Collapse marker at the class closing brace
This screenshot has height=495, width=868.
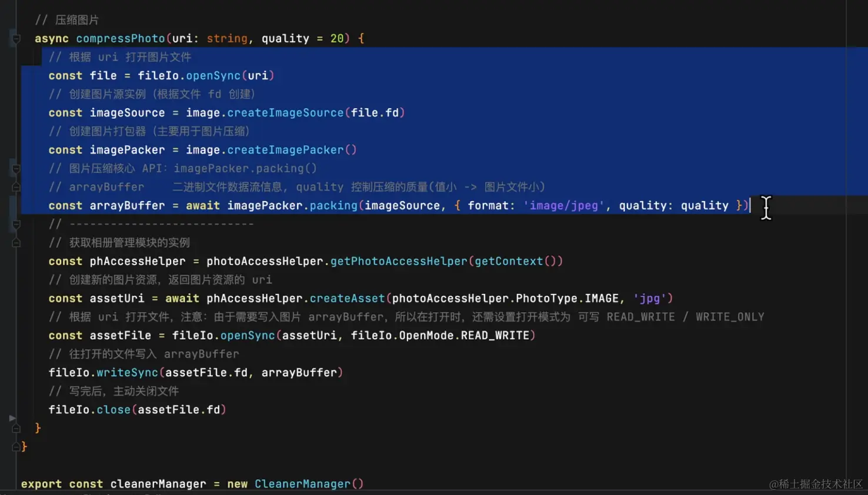tap(16, 447)
